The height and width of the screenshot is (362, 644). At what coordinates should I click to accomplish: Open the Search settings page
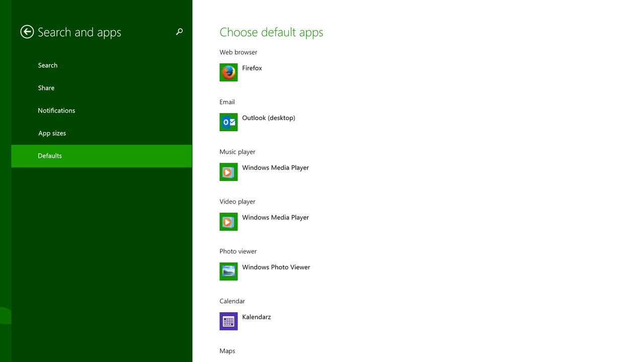coord(102,65)
